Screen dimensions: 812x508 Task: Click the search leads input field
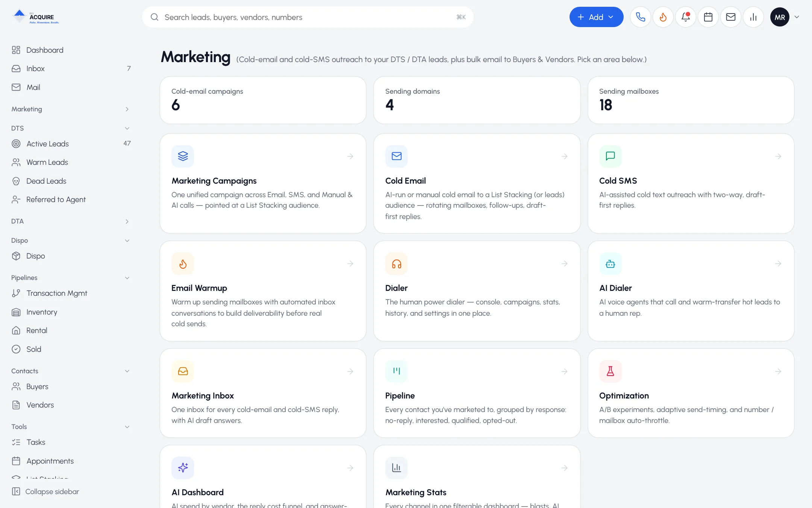[308, 17]
